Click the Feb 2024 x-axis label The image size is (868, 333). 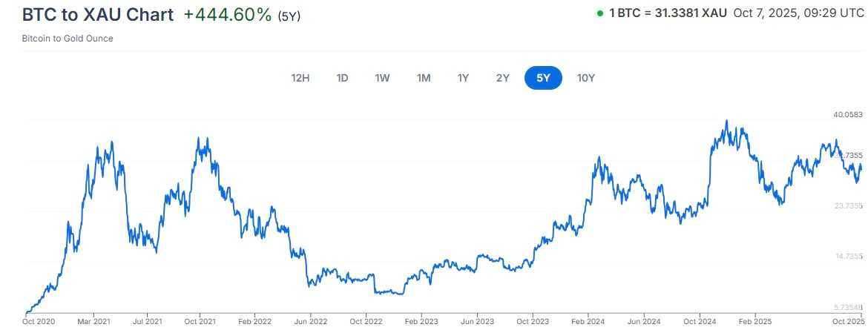[588, 322]
